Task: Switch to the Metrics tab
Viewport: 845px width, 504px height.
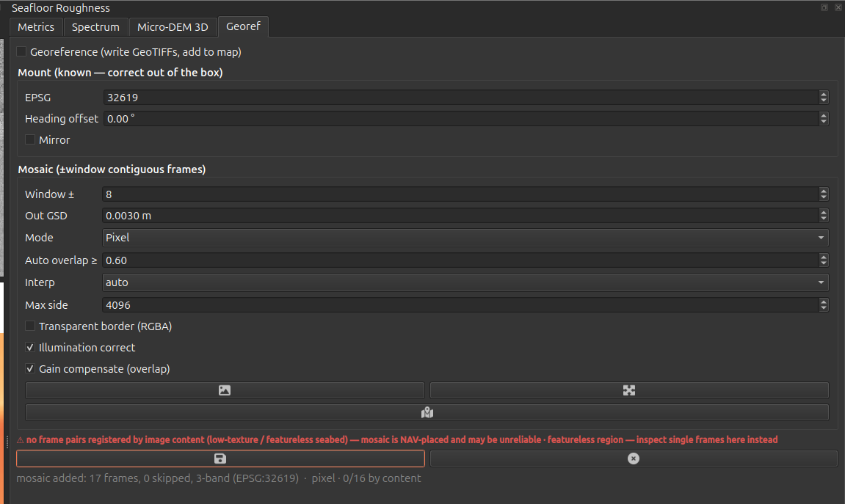Action: click(x=36, y=27)
